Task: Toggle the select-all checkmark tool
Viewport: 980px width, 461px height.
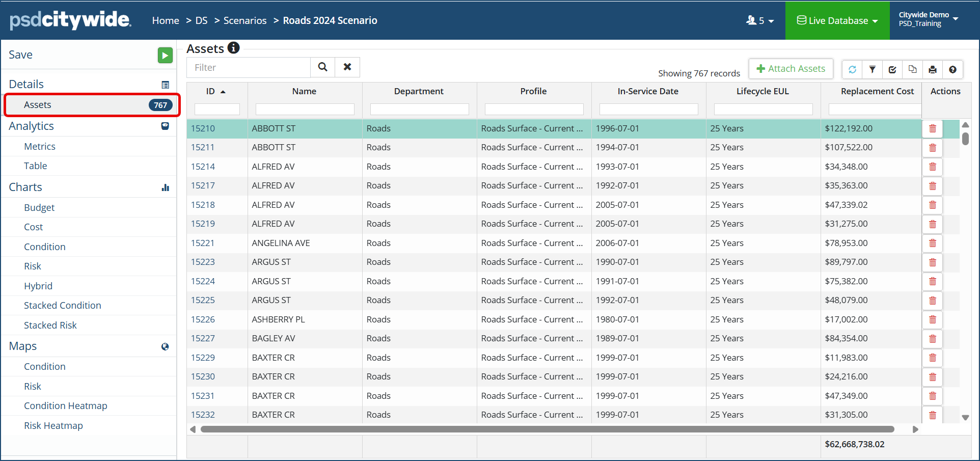Action: 892,69
